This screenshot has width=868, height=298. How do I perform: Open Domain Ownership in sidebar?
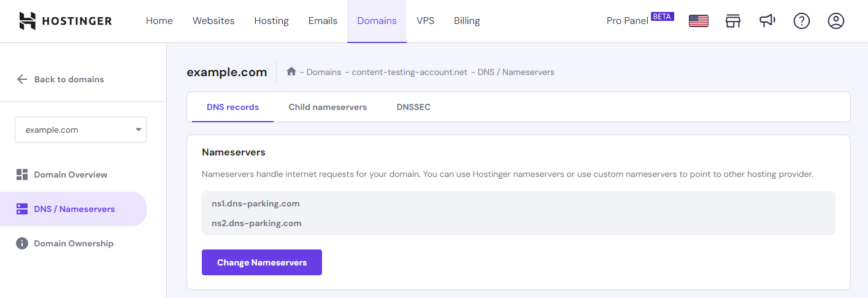pos(73,243)
